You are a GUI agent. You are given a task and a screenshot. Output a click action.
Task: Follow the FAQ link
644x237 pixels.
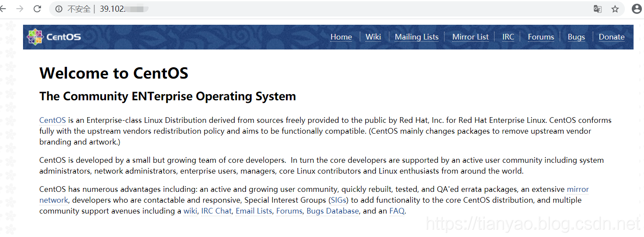pyautogui.click(x=397, y=211)
